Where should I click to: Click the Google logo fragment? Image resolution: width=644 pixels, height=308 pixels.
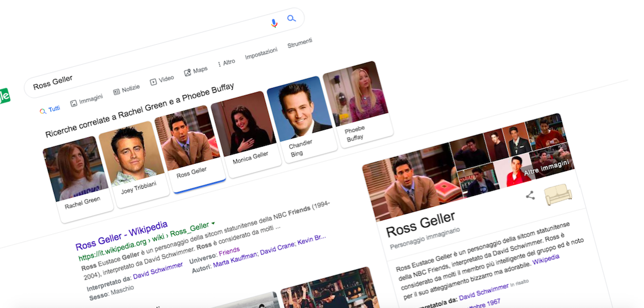pos(5,96)
